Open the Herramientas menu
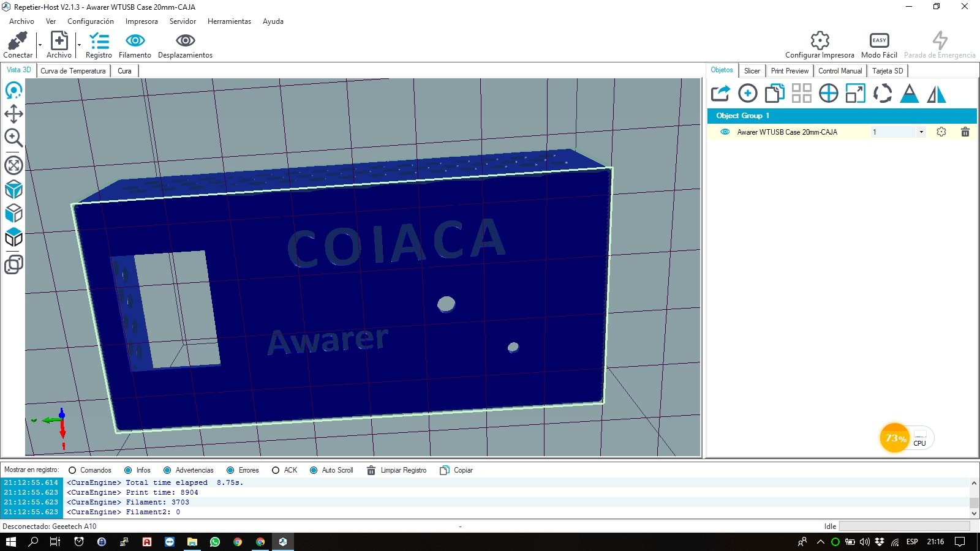The image size is (980, 551). pos(229,21)
